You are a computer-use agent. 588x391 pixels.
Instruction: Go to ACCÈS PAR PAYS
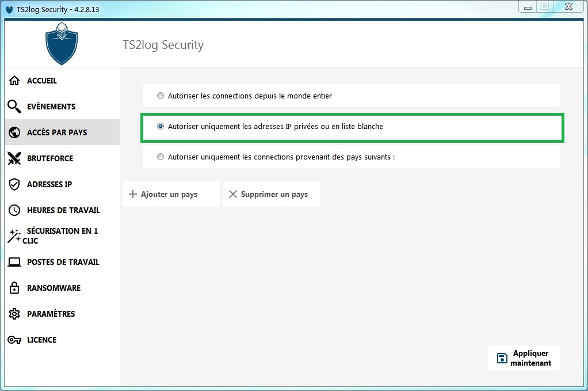point(62,132)
